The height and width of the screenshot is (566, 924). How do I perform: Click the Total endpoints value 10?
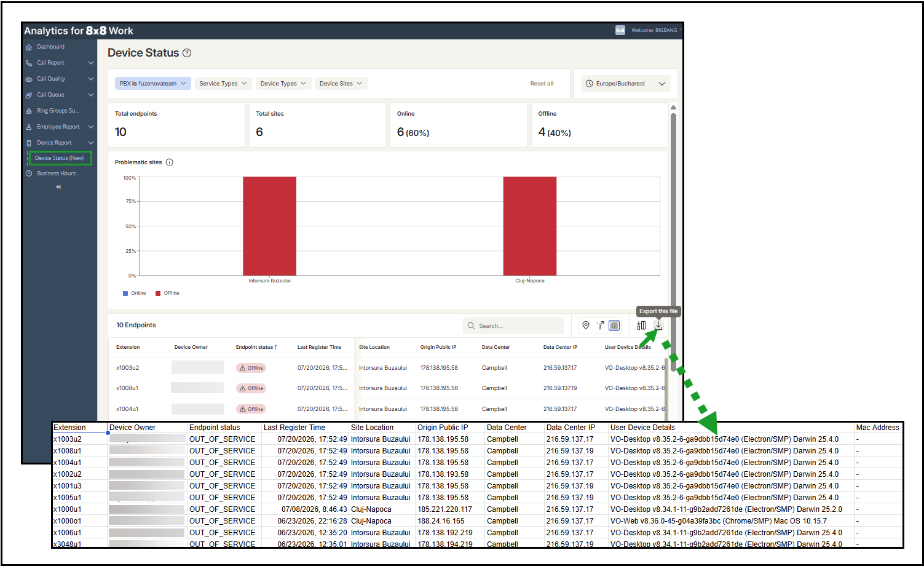click(120, 132)
